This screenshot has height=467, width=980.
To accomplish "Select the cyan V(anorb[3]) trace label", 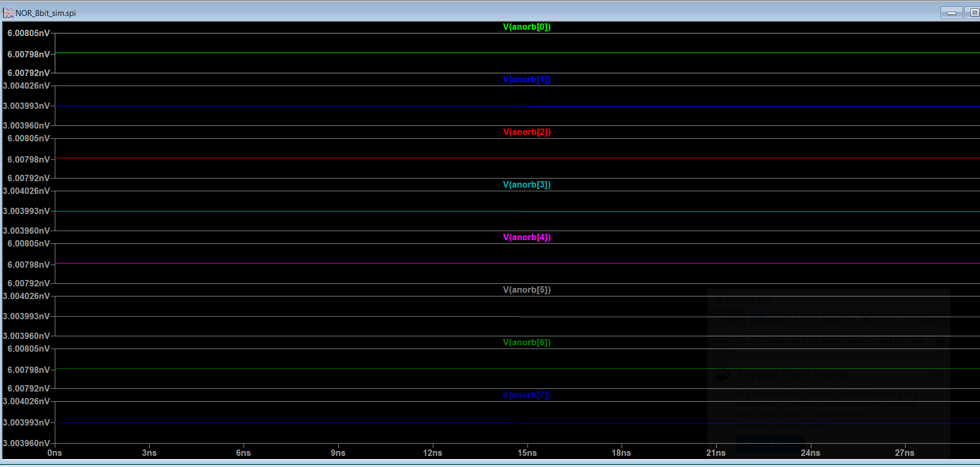I will pos(526,185).
